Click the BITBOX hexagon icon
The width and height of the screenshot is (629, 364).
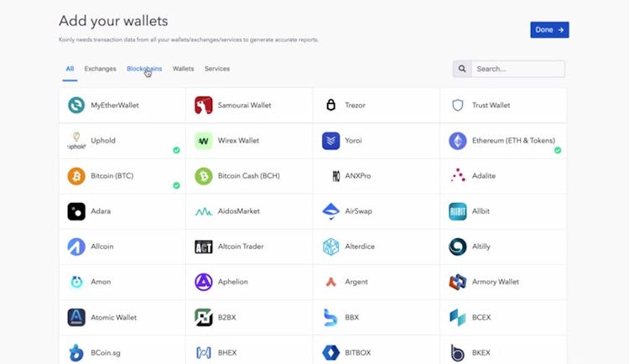pyautogui.click(x=330, y=352)
